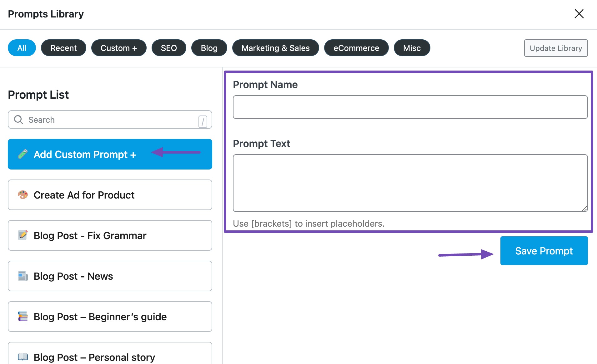Screen dimensions: 597x364
Task: Focus the Prompt Text area
Action: [x=410, y=183]
